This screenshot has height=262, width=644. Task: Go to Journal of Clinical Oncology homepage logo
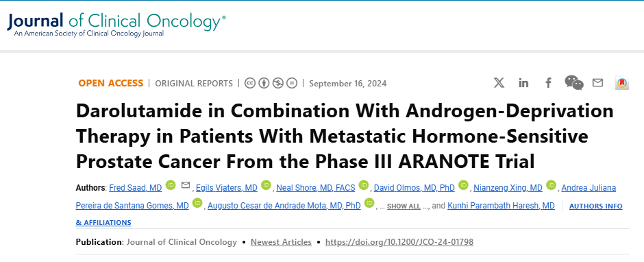coord(116,24)
